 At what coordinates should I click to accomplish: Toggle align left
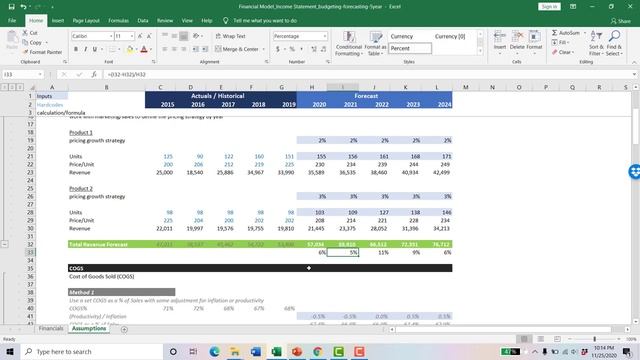pos(165,49)
